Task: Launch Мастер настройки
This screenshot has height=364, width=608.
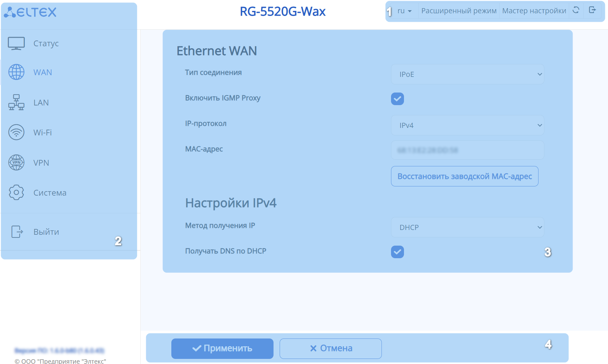Action: (x=534, y=11)
